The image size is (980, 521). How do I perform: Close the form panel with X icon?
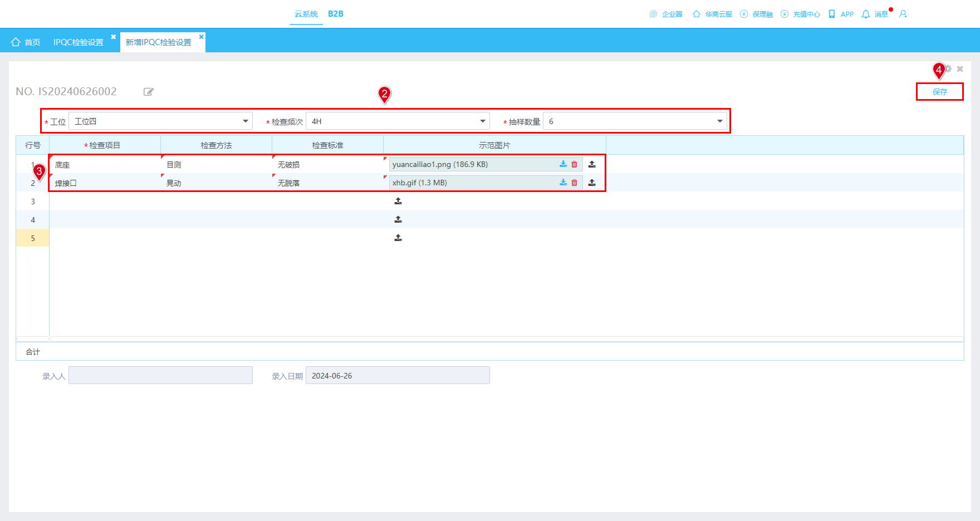tap(960, 69)
